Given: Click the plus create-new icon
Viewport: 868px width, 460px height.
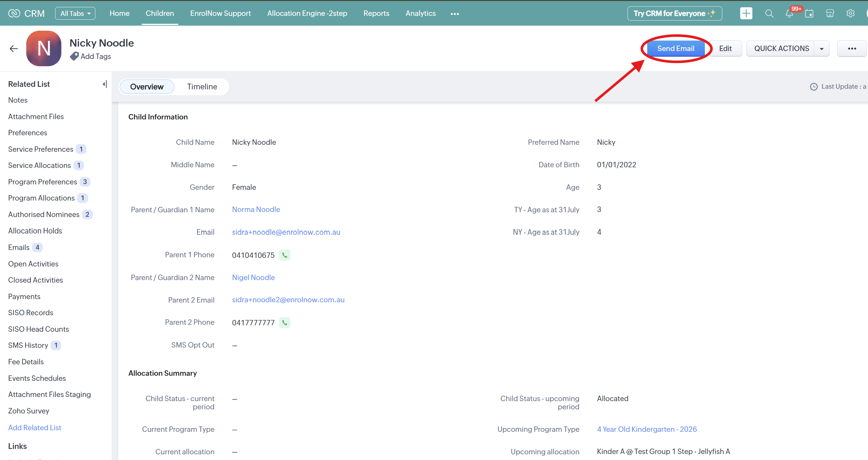Looking at the screenshot, I should point(746,14).
